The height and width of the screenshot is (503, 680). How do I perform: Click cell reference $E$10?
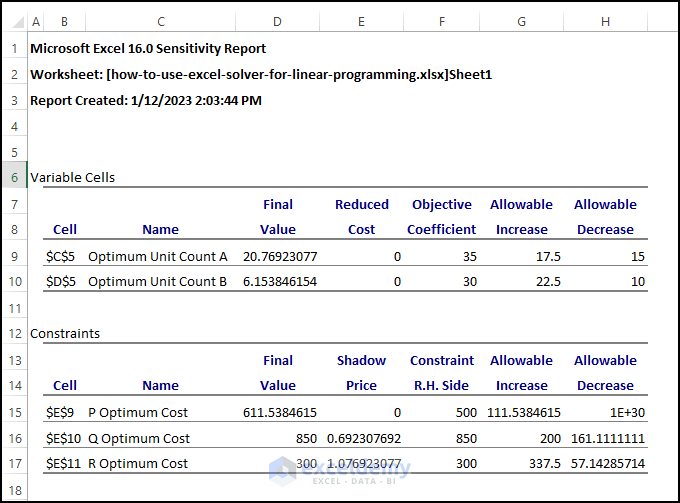pos(63,438)
